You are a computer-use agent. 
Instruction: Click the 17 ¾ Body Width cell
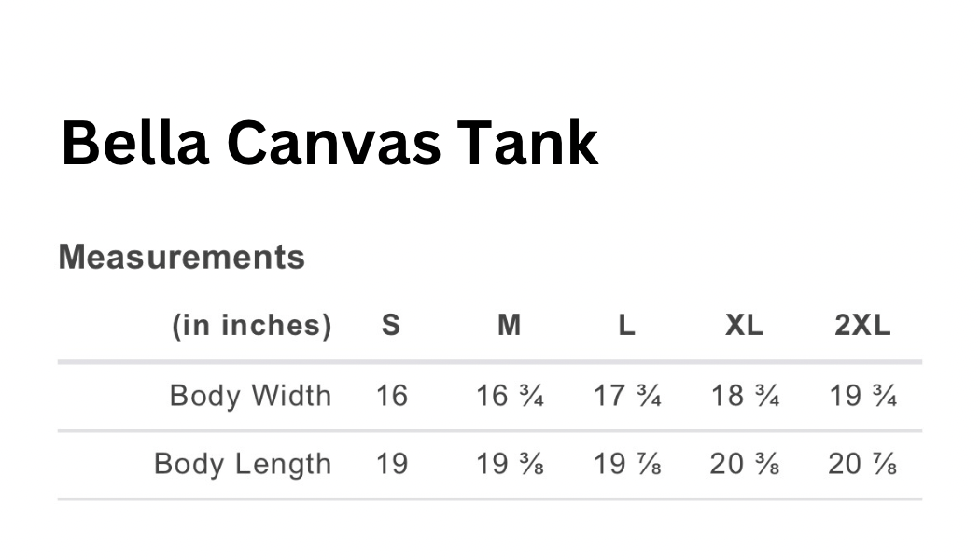tap(627, 396)
